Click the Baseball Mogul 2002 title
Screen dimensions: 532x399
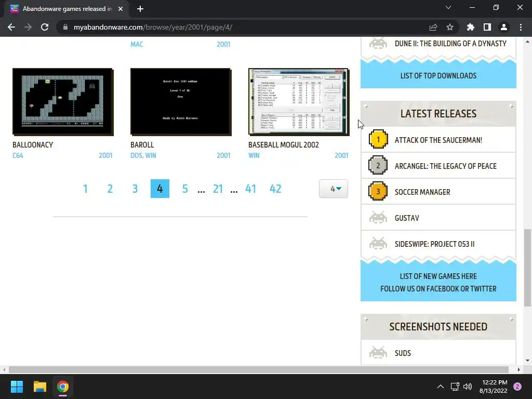click(x=284, y=145)
